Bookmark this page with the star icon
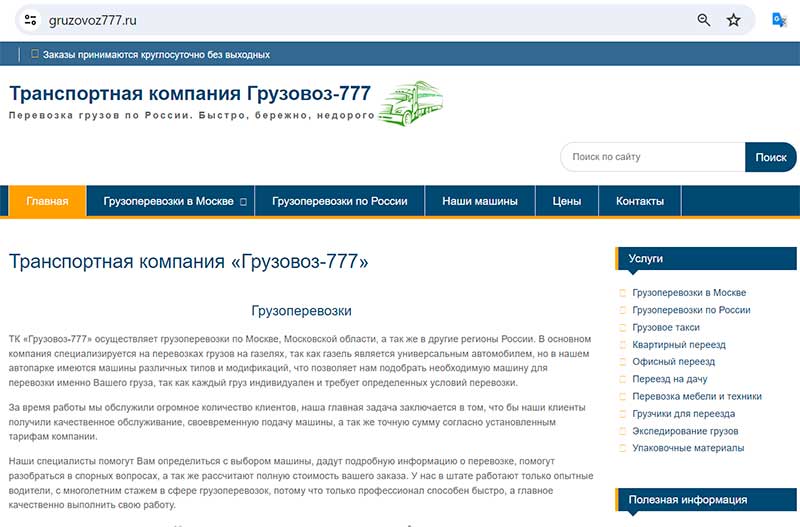The height and width of the screenshot is (527, 800). tap(733, 20)
